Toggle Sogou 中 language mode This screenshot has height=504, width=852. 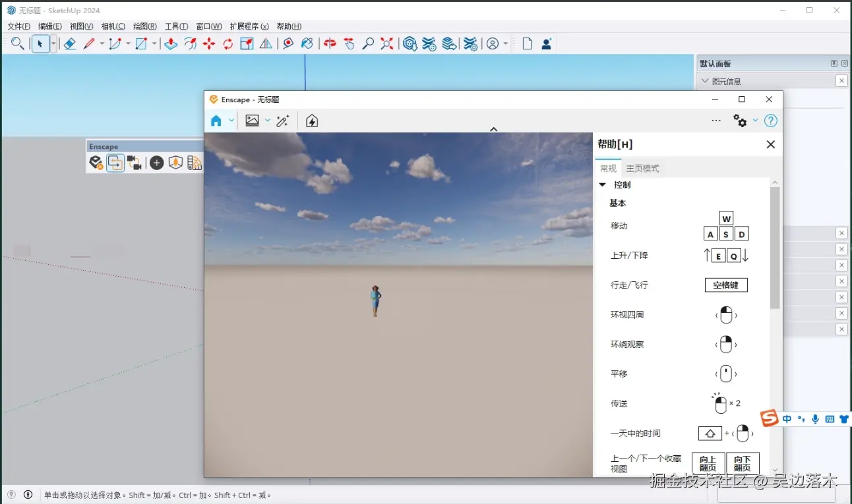787,419
